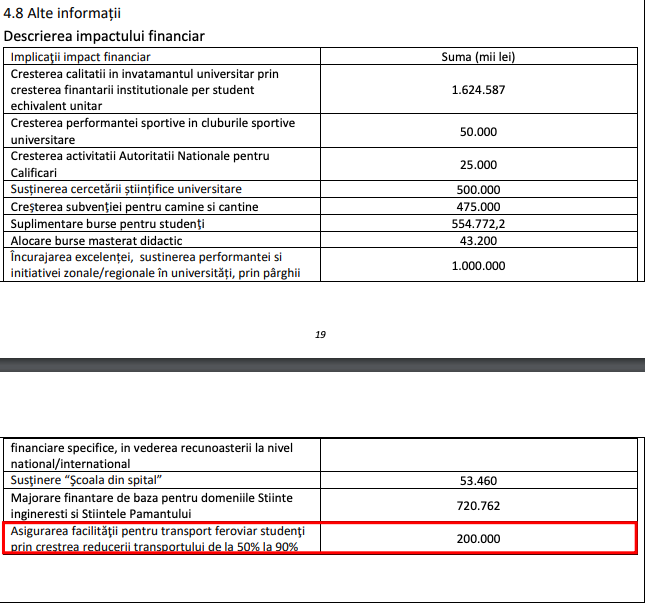
Task: Click the 'Autoritatii Nationale pentru Calificari' row
Action: click(138, 164)
